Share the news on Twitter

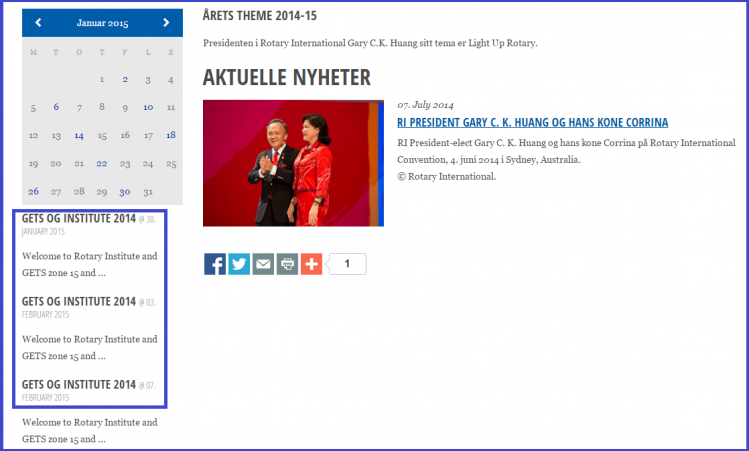(239, 264)
